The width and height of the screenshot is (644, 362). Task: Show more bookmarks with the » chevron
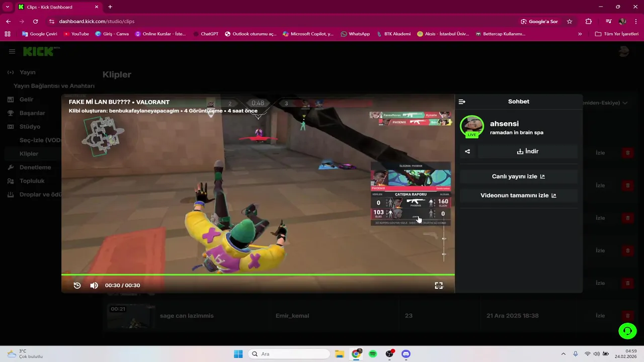pos(580,34)
